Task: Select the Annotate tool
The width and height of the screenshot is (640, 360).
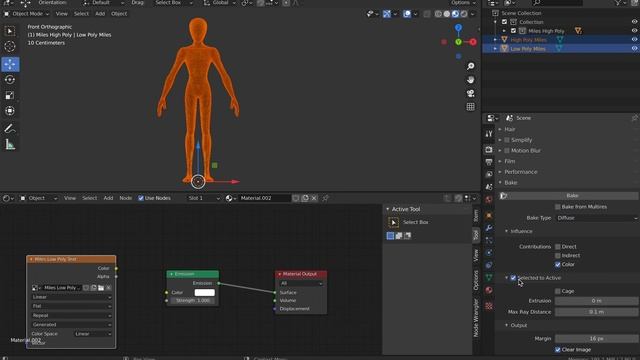Action: pyautogui.click(x=10, y=129)
